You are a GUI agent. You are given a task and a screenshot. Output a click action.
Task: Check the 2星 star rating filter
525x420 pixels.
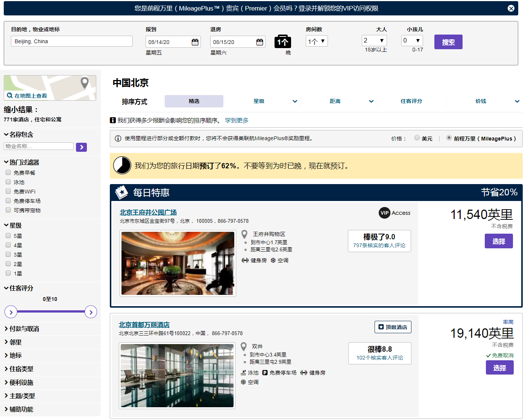click(8, 264)
